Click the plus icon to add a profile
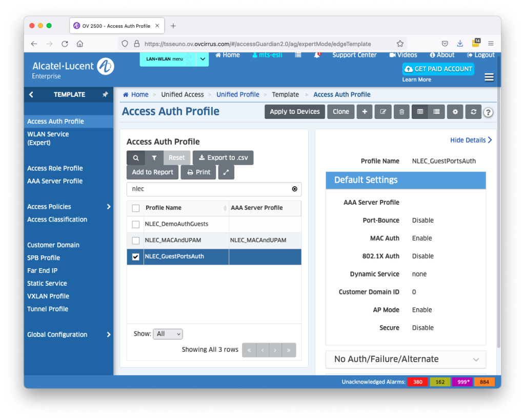Viewport: 525px width, 420px height. point(365,112)
